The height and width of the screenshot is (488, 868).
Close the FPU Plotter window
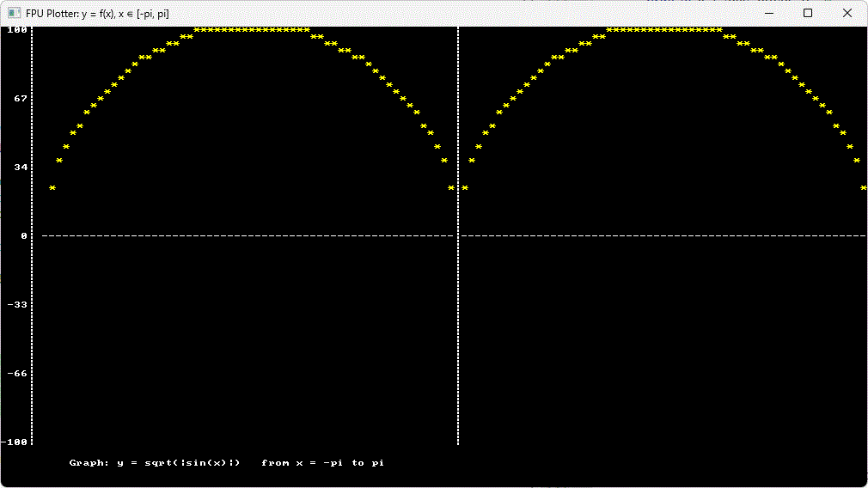point(847,13)
